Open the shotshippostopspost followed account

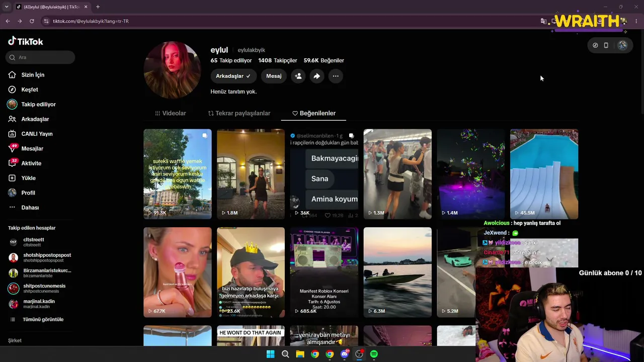pos(40,257)
